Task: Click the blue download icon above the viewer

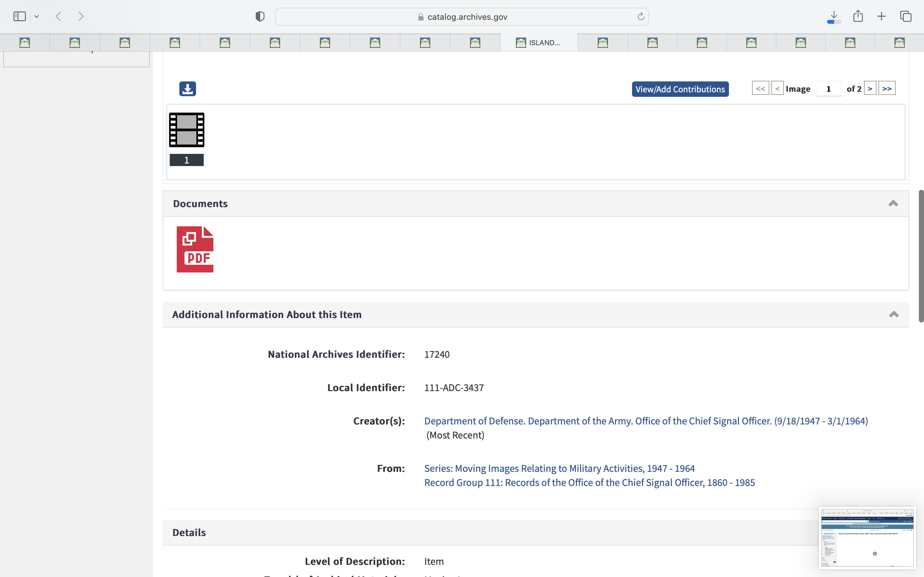Action: pyautogui.click(x=187, y=88)
